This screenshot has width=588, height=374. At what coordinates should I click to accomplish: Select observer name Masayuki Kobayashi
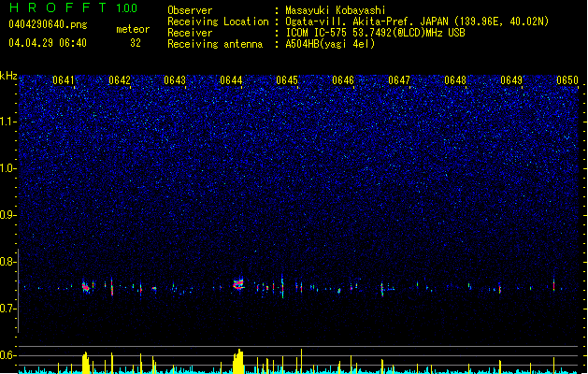click(336, 10)
